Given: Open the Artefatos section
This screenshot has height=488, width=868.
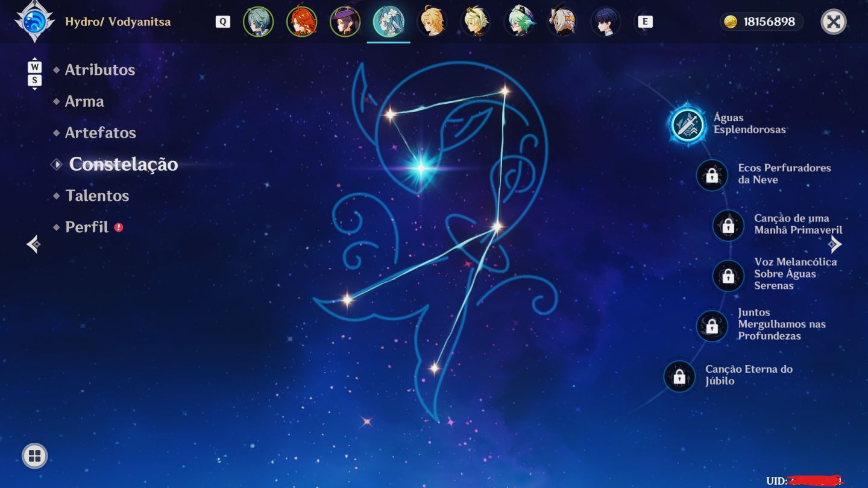Looking at the screenshot, I should coord(101,132).
